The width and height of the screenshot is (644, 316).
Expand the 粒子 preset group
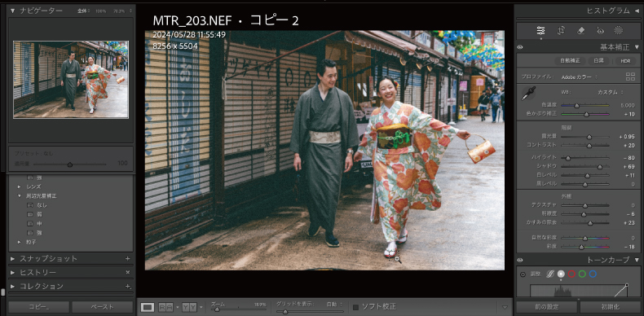(20, 242)
